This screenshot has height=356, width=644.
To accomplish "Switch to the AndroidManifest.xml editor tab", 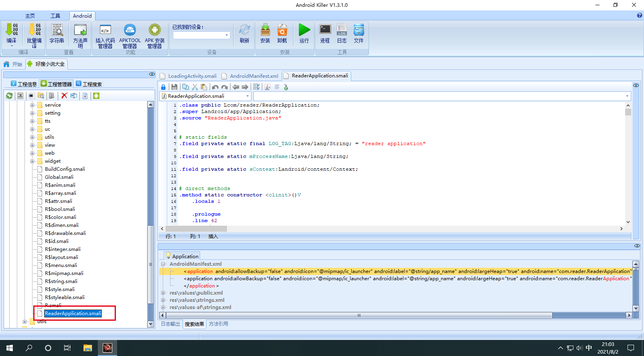I will pos(250,76).
